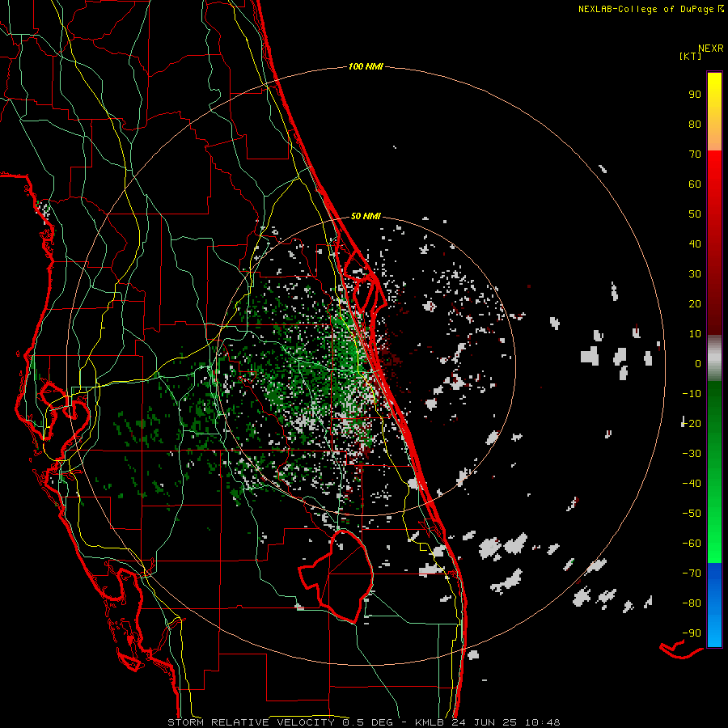This screenshot has height=728, width=728.
Task: Click the 20 value on the velocity scale
Action: pyautogui.click(x=695, y=303)
